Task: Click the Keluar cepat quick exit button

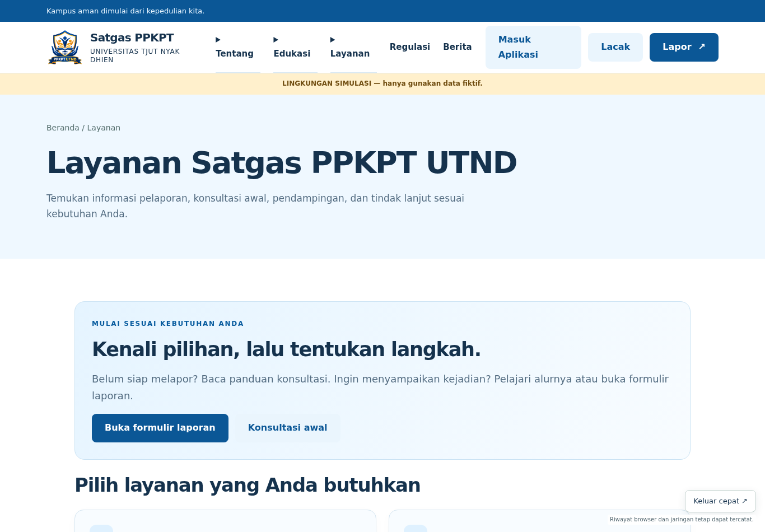Action: (720, 501)
